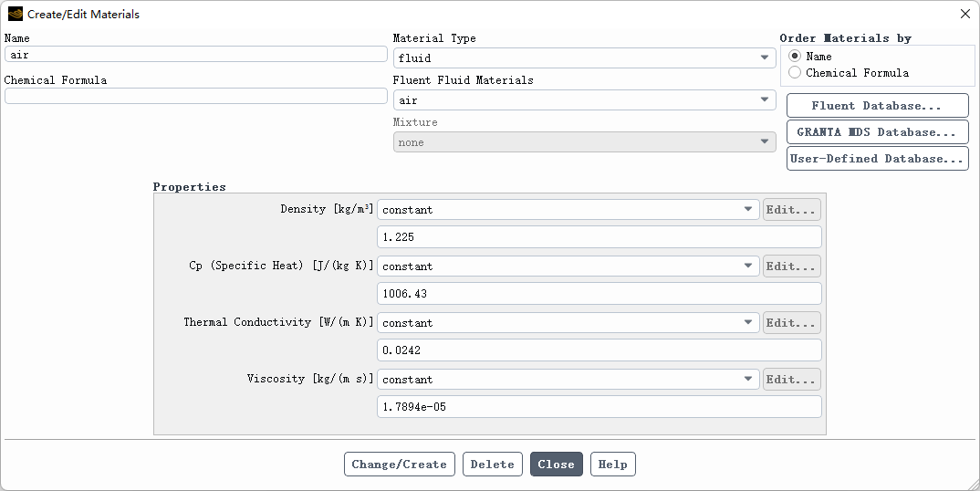Open Thermal Conductivity method dropdown
The height and width of the screenshot is (491, 980).
(568, 323)
